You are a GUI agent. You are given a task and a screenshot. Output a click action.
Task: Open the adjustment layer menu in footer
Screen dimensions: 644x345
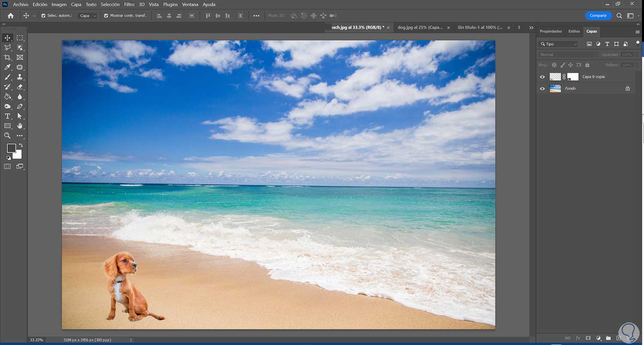[x=598, y=338]
